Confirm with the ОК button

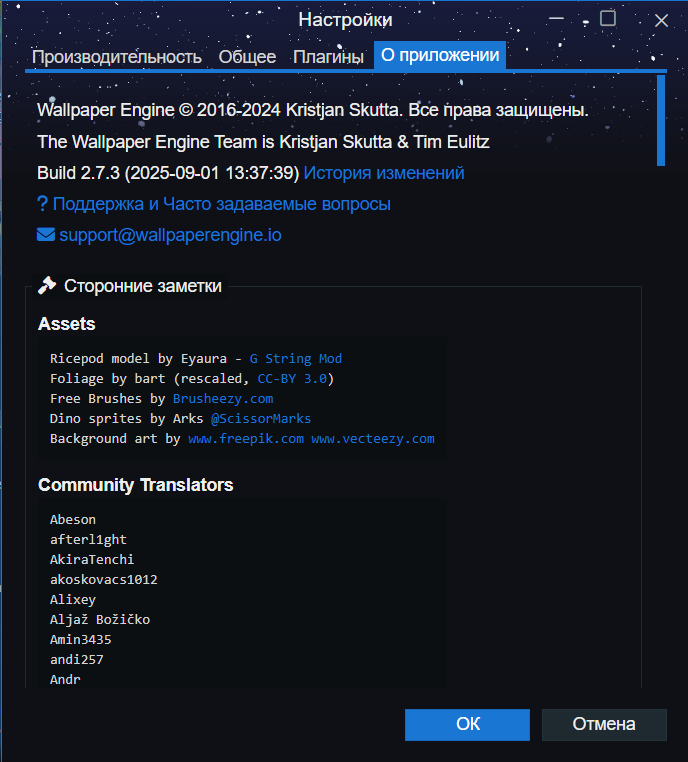(467, 725)
